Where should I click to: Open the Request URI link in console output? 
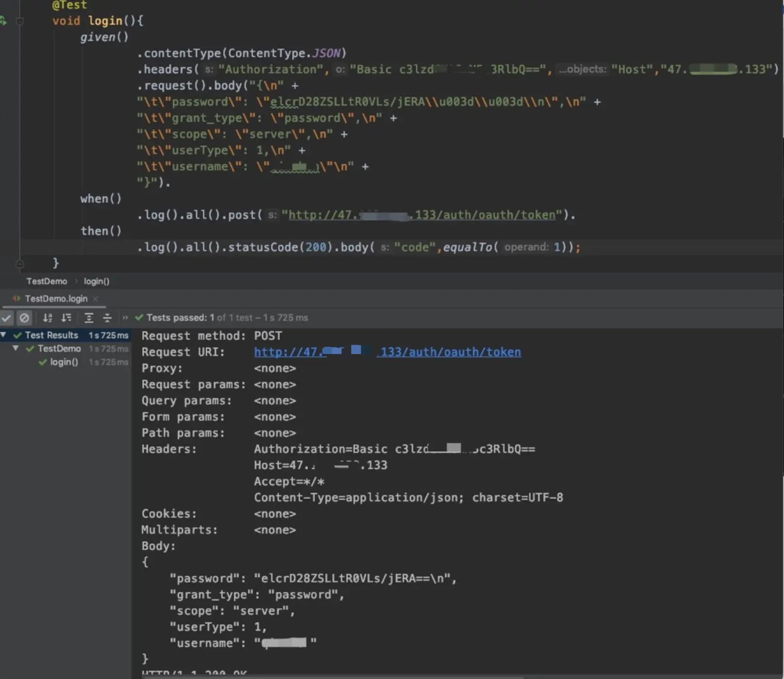[x=388, y=352]
